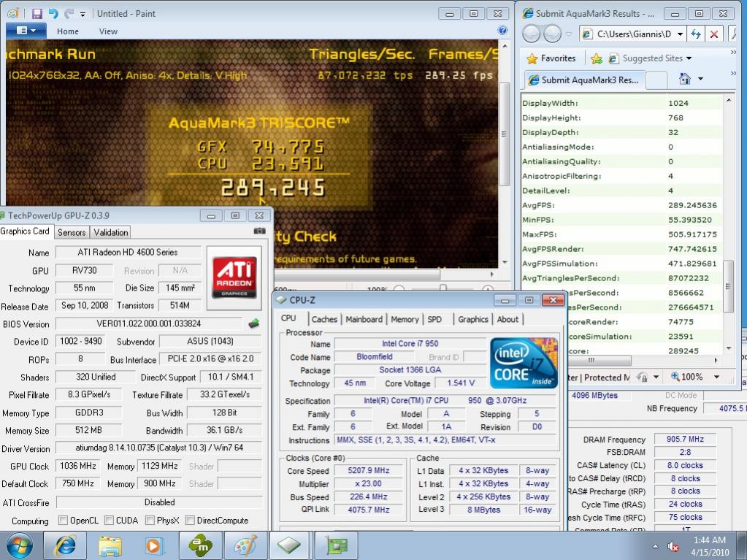Expand the Customize Quick Access Toolbar arrow

[83, 15]
